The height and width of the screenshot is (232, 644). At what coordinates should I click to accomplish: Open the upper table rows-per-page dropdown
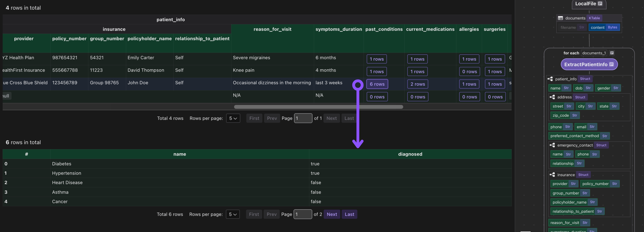point(233,118)
